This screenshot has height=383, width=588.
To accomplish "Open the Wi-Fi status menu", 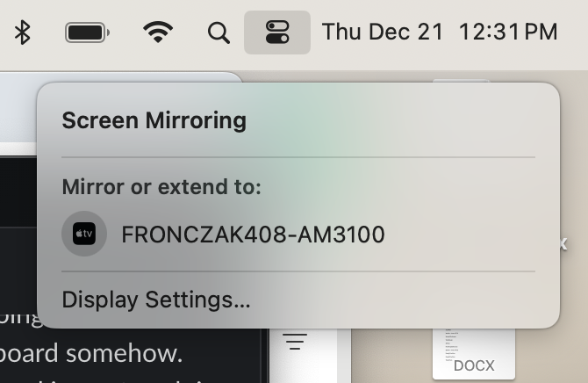I will tap(158, 33).
